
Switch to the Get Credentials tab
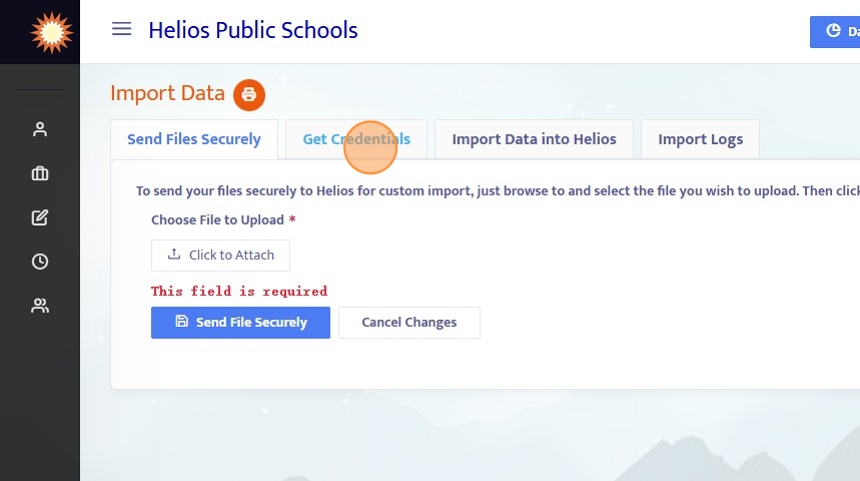point(357,139)
